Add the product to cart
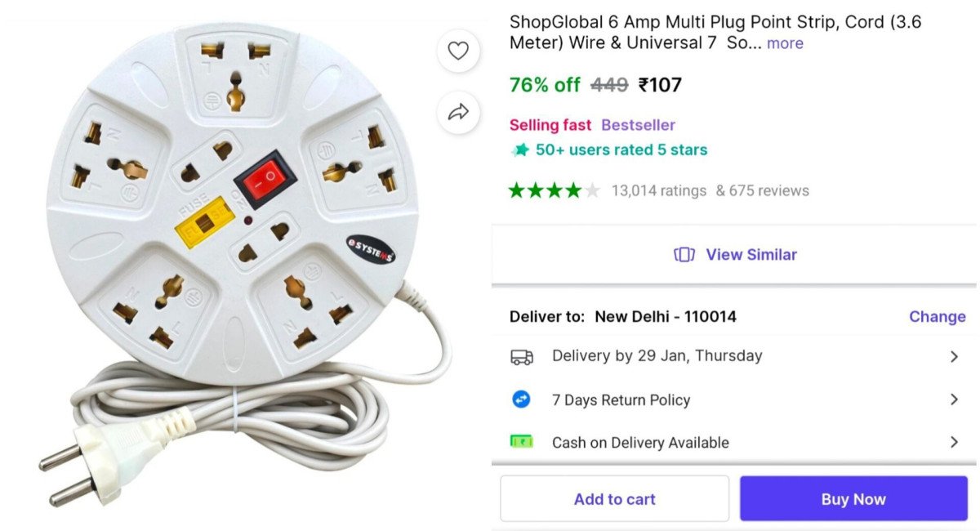Screen dimensions: 980x531 (614, 499)
